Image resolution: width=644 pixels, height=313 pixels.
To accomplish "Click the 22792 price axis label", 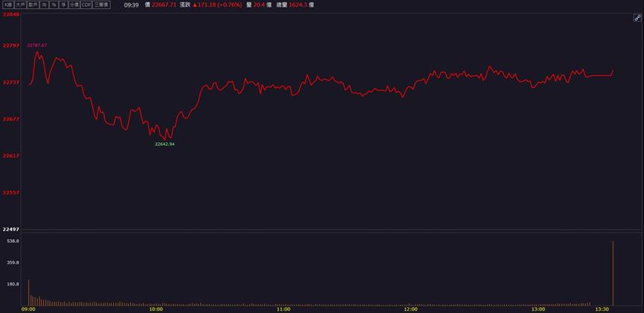I will coord(10,45).
